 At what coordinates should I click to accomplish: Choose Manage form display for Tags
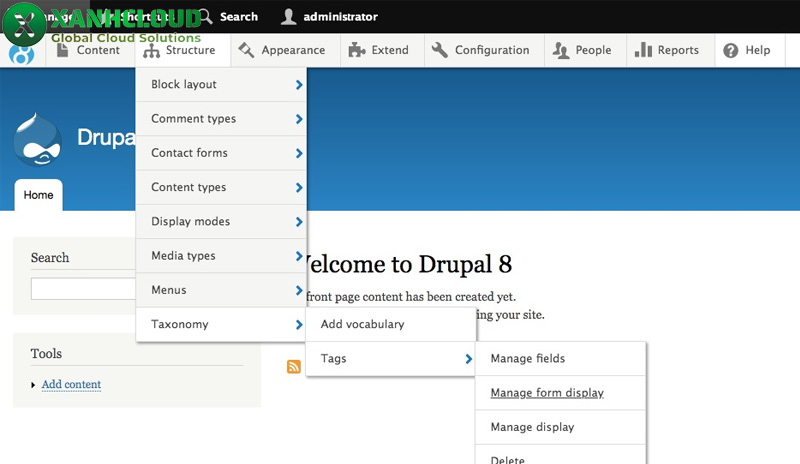click(560, 393)
